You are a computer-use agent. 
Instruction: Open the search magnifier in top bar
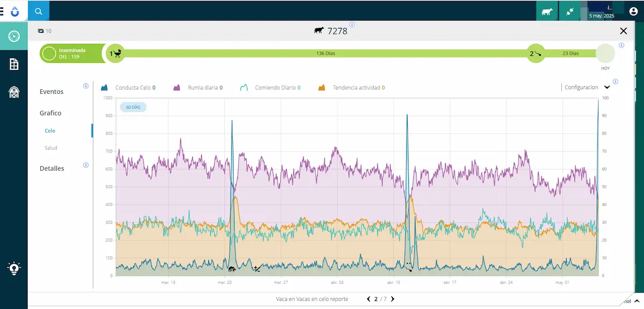(38, 11)
